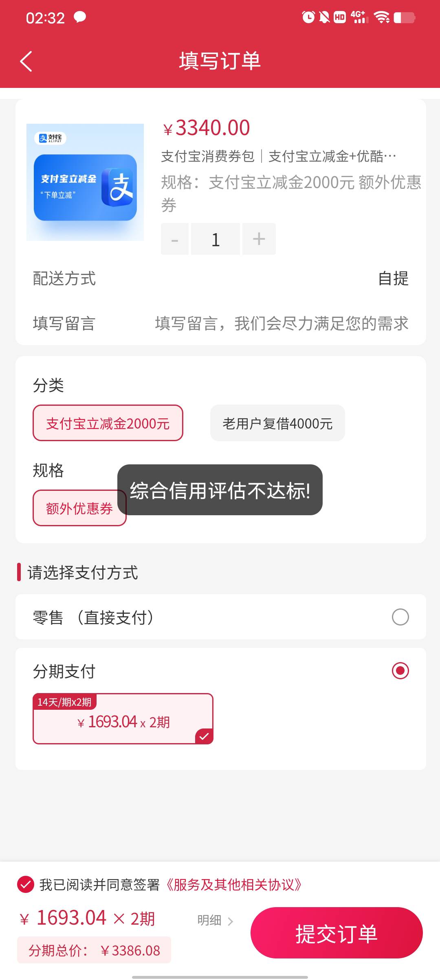Tap the battery status icon
Image resolution: width=440 pixels, height=980 pixels.
click(404, 17)
